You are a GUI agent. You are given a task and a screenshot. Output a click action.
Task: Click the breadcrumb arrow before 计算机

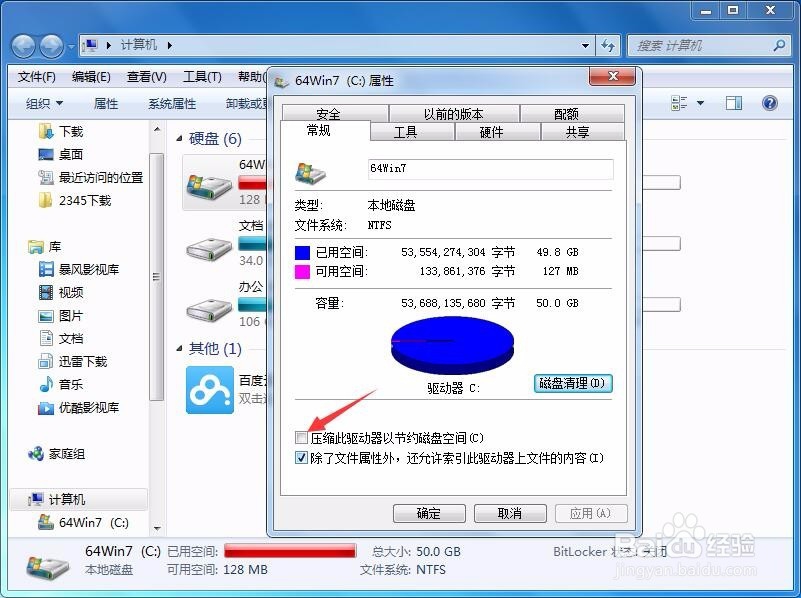(109, 45)
